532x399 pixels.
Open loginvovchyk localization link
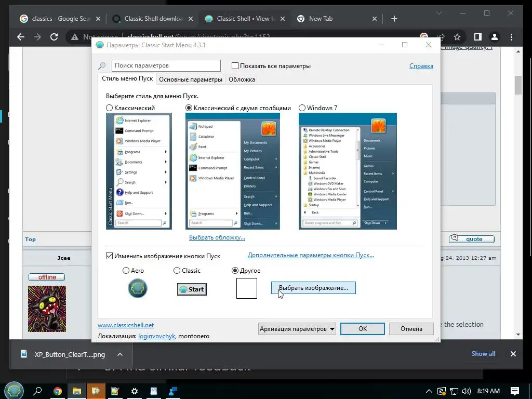click(156, 336)
